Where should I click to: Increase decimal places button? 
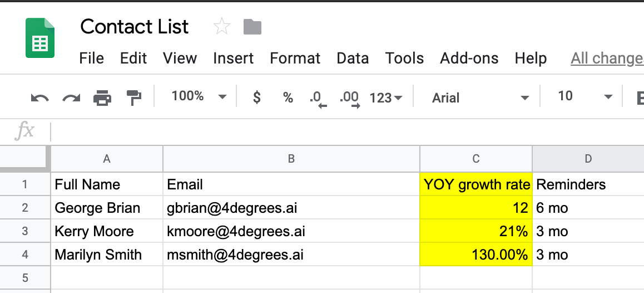pos(350,99)
